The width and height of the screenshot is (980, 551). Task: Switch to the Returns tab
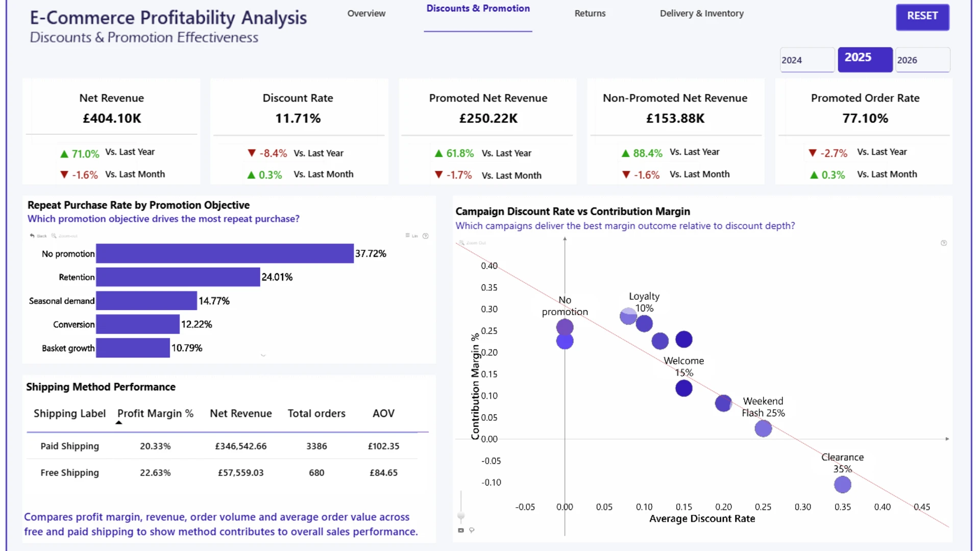tap(590, 13)
